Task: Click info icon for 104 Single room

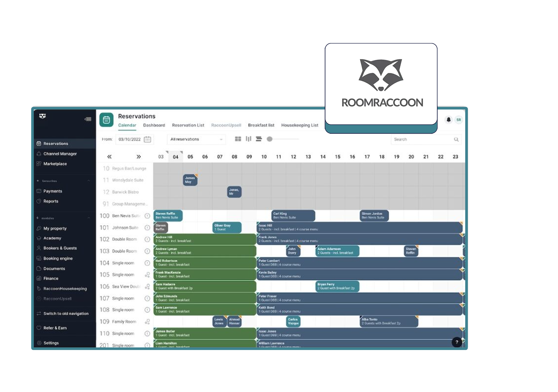Action: pyautogui.click(x=147, y=263)
